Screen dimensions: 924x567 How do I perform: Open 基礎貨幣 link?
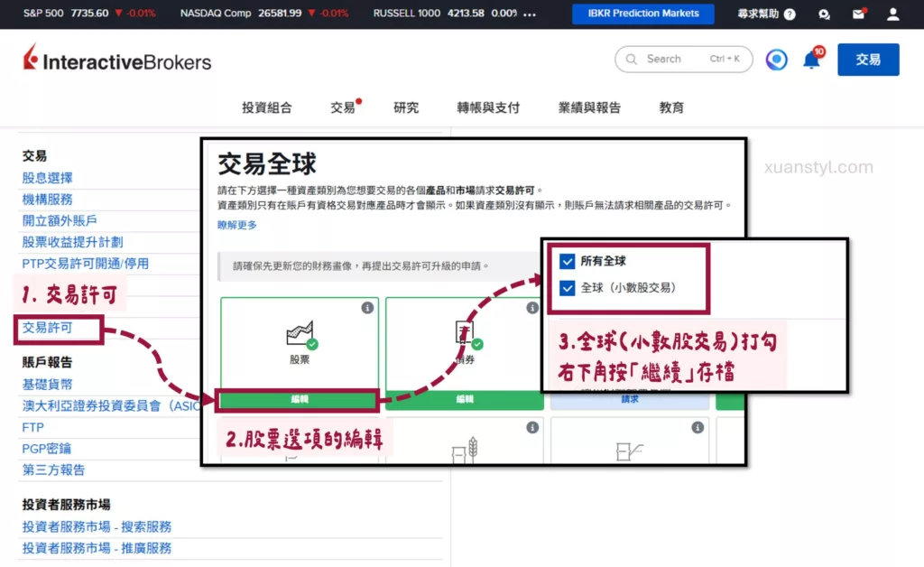click(47, 385)
